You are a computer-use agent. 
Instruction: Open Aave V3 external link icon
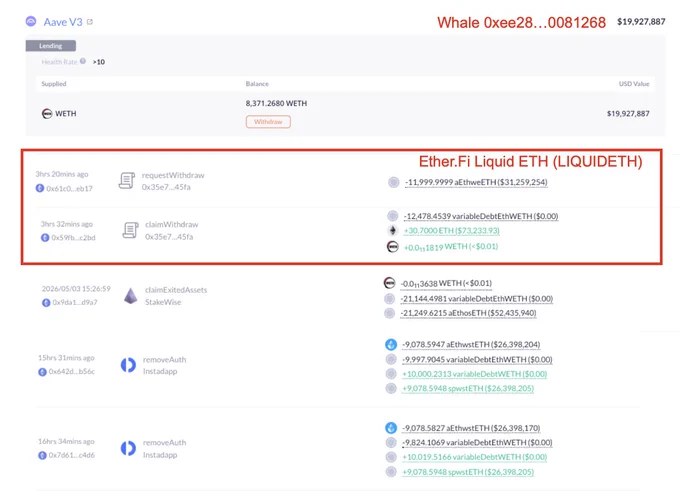[90, 22]
